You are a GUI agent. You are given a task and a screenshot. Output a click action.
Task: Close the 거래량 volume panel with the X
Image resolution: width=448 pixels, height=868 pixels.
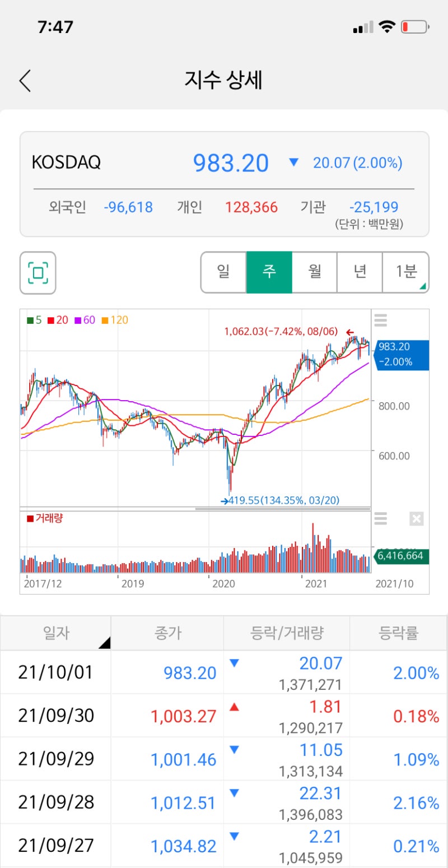coord(416,519)
